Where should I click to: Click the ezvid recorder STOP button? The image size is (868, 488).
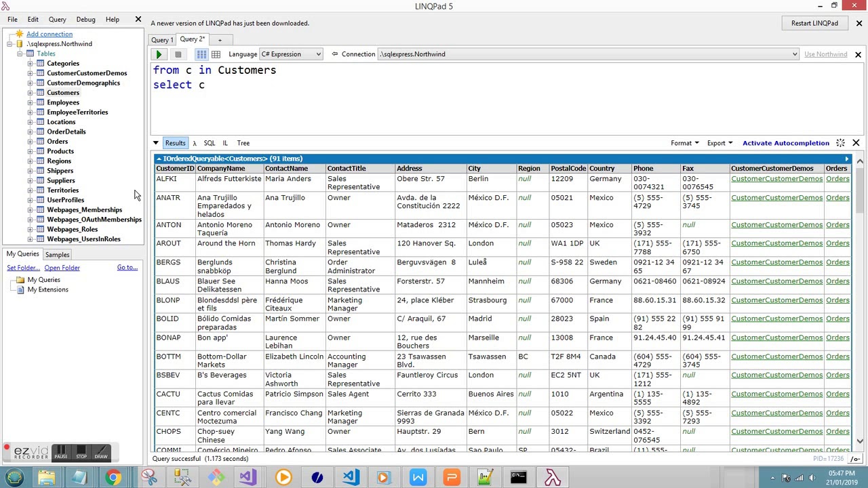click(81, 452)
